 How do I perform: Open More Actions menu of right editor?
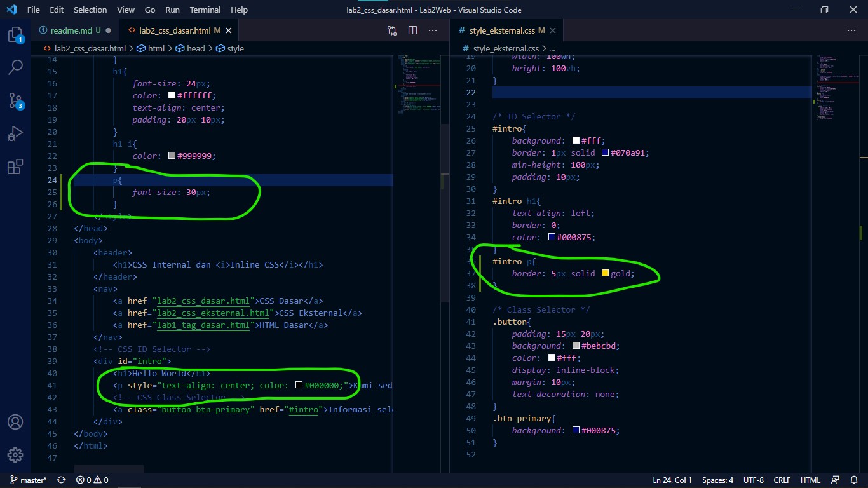pos(851,30)
